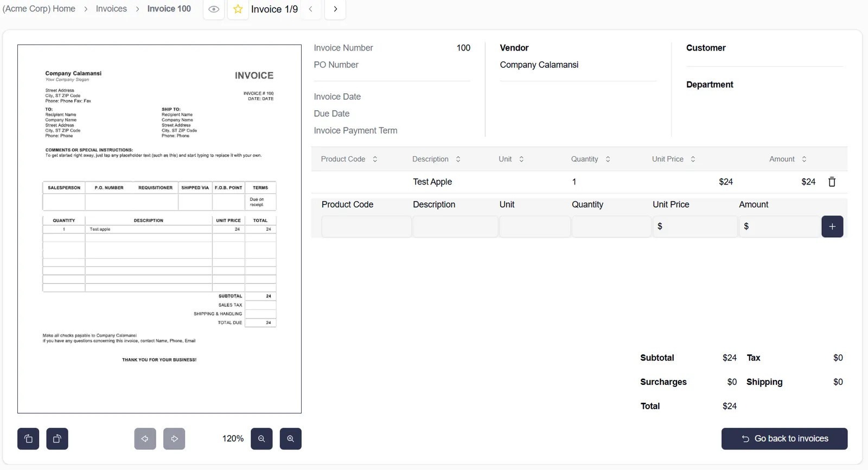Go to next document page
The height and width of the screenshot is (470, 868).
(174, 439)
